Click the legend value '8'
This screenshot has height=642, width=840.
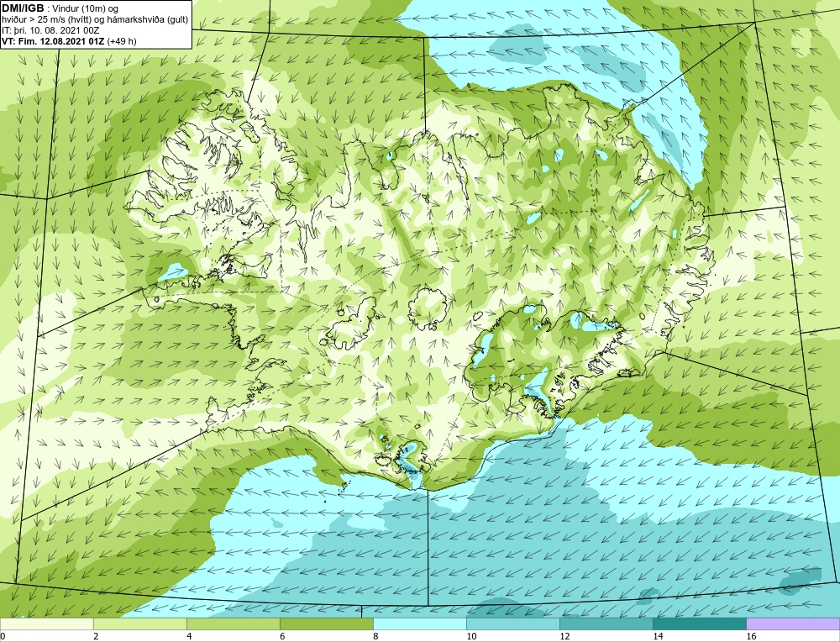tap(375, 636)
